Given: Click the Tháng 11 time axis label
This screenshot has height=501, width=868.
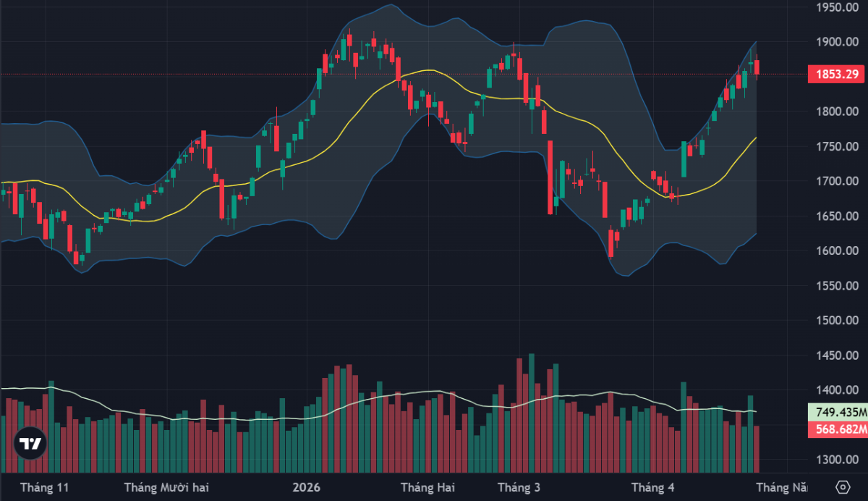Looking at the screenshot, I should point(45,487).
